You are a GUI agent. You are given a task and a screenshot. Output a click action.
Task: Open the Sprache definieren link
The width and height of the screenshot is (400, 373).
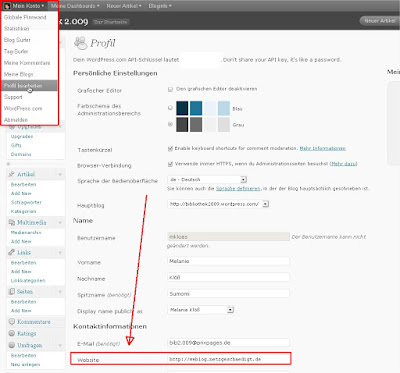pyautogui.click(x=238, y=188)
